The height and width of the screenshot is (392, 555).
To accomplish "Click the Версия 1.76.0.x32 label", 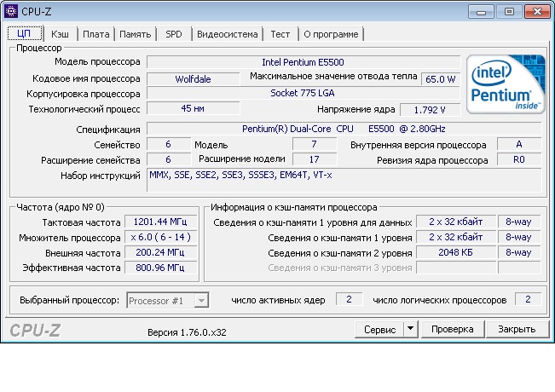I will (x=187, y=332).
